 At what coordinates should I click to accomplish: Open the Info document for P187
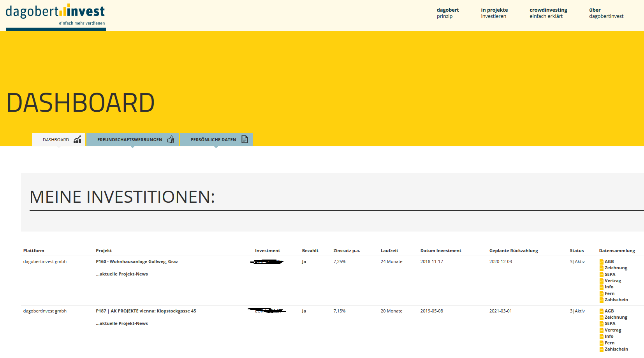608,336
